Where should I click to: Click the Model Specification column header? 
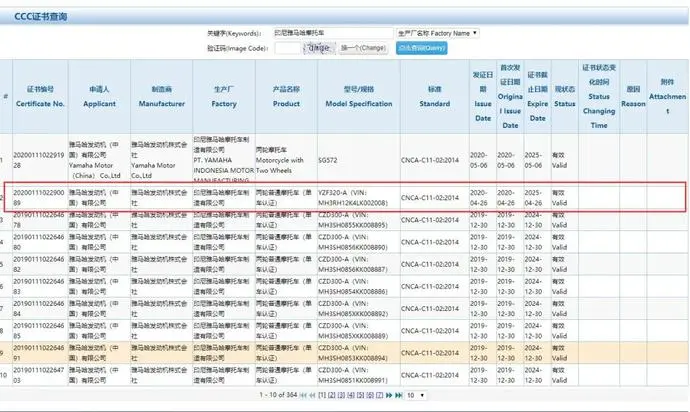tap(359, 96)
